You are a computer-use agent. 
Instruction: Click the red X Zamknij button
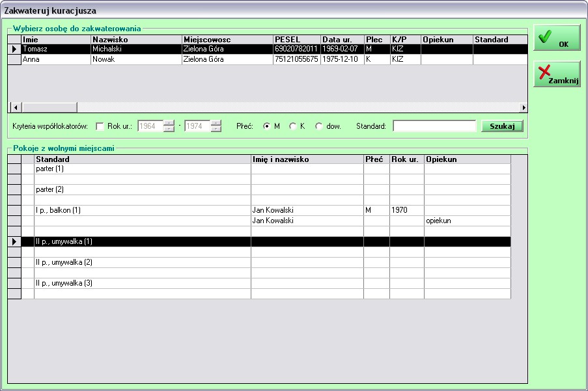pyautogui.click(x=557, y=74)
